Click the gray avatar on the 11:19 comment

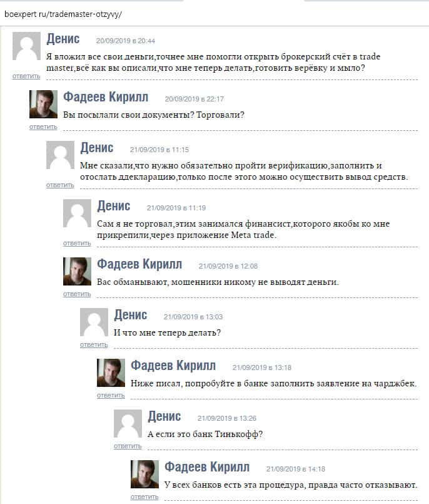pos(77,213)
